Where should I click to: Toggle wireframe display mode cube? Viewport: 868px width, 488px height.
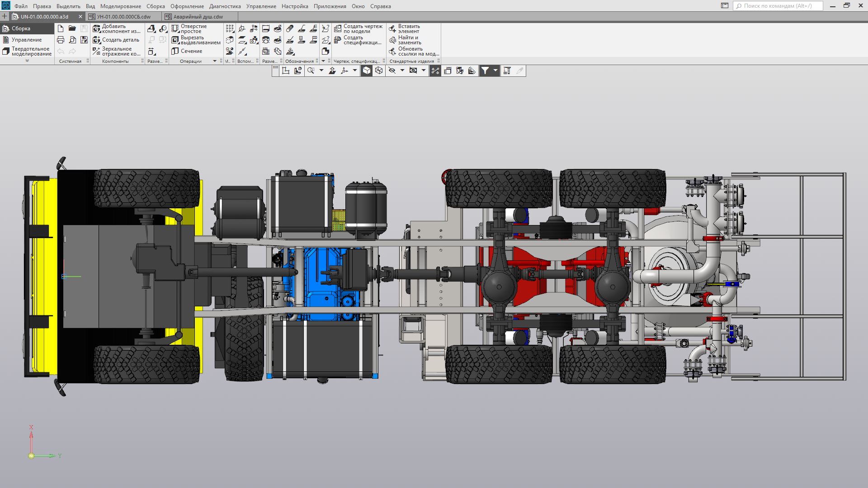pyautogui.click(x=379, y=71)
